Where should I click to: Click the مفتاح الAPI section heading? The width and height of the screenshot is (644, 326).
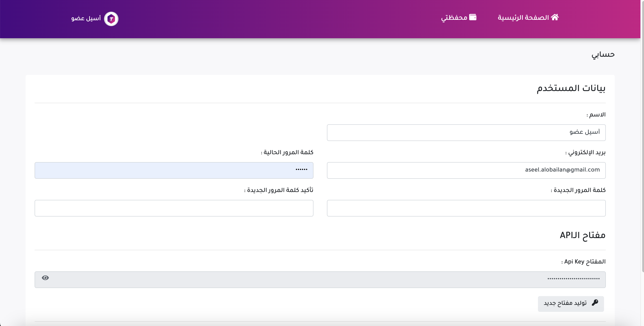point(582,235)
